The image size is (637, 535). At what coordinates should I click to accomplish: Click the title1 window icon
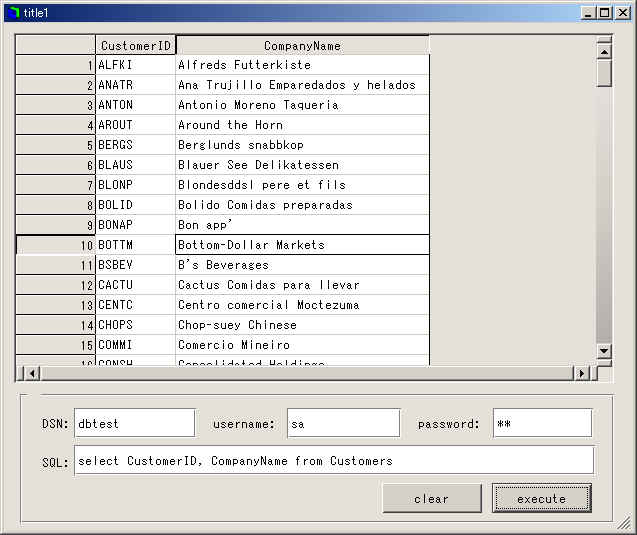[12, 12]
